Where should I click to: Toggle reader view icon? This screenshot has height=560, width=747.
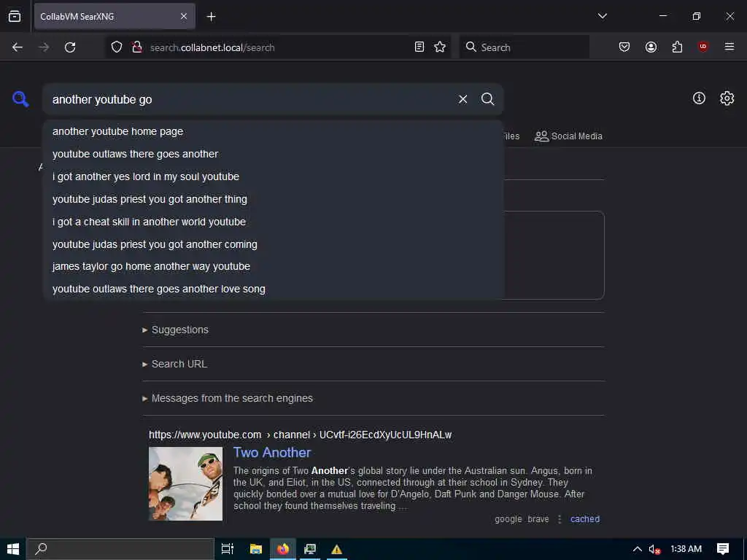[419, 47]
